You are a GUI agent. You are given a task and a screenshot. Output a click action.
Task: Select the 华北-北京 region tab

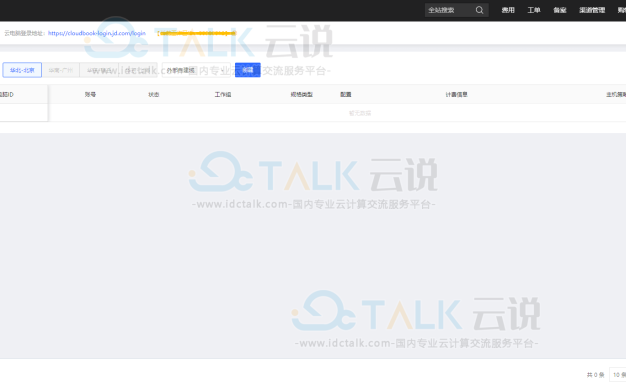point(22,70)
